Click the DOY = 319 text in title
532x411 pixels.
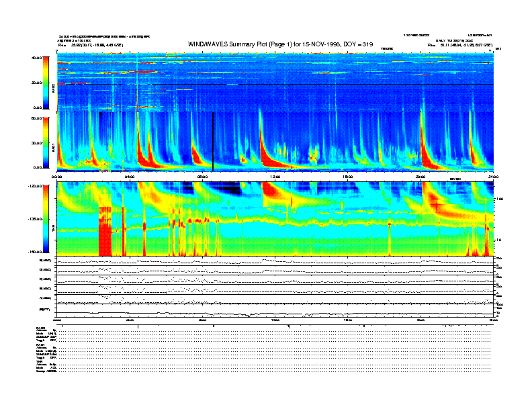(358, 44)
